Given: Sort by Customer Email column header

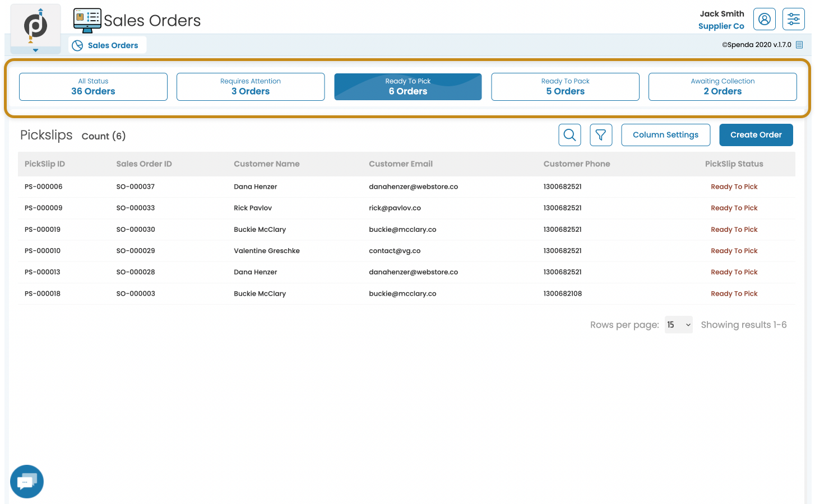Looking at the screenshot, I should click(x=401, y=164).
